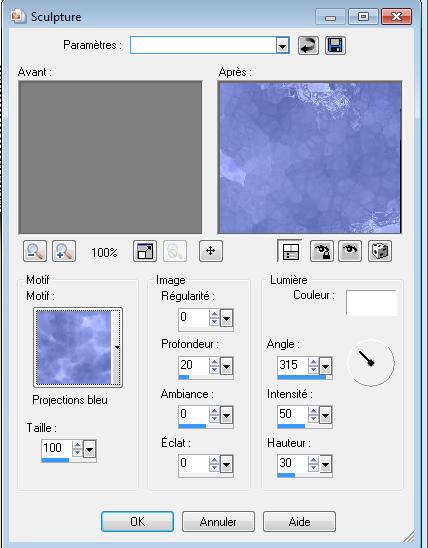
Task: Expand the Motif pattern picker dropdown
Action: [x=117, y=347]
